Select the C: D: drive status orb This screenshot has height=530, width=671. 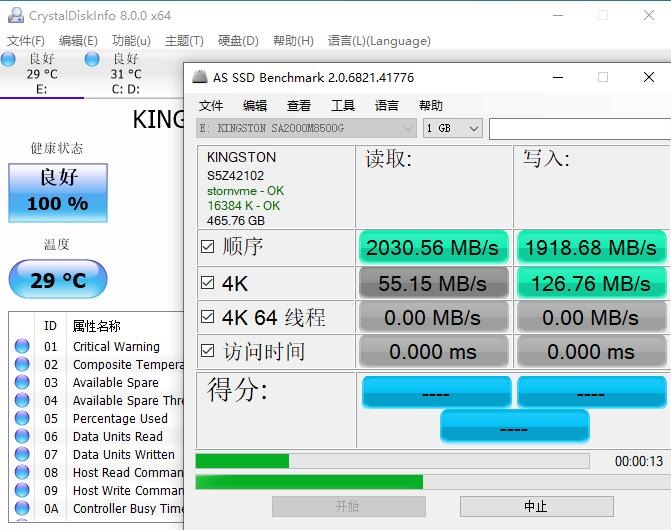click(92, 59)
